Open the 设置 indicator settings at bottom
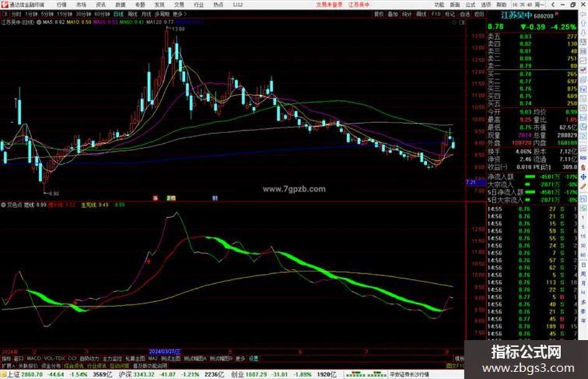The image size is (588, 379). coord(253,358)
